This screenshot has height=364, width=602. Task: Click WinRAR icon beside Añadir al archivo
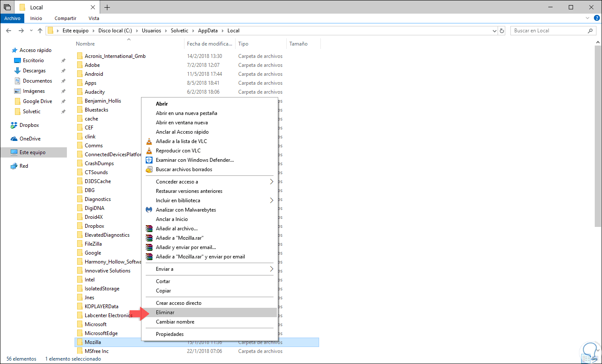149,229
